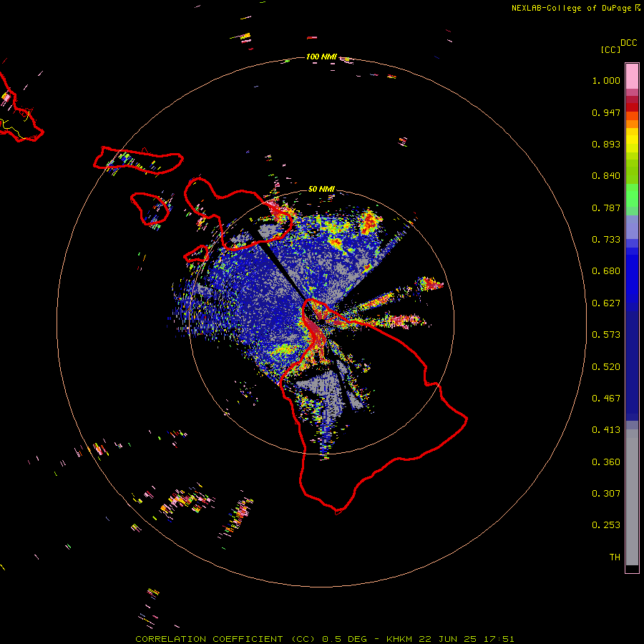Click the 0.680 colorbar value
This screenshot has width=644, height=644.
606,271
